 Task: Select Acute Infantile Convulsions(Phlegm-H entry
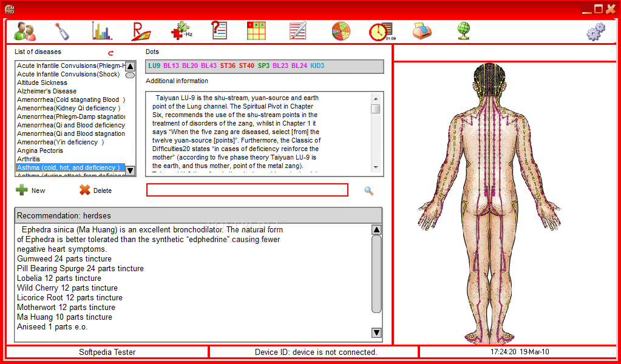click(70, 66)
